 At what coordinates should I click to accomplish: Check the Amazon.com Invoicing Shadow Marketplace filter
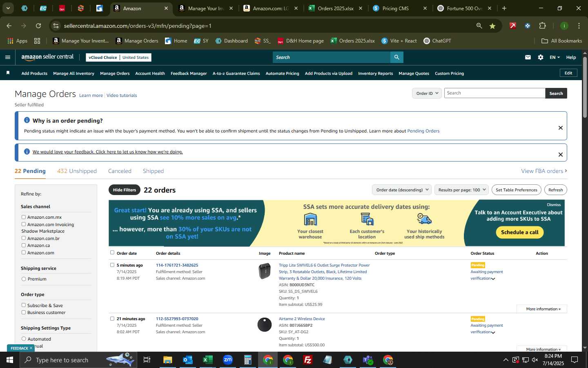click(x=24, y=224)
